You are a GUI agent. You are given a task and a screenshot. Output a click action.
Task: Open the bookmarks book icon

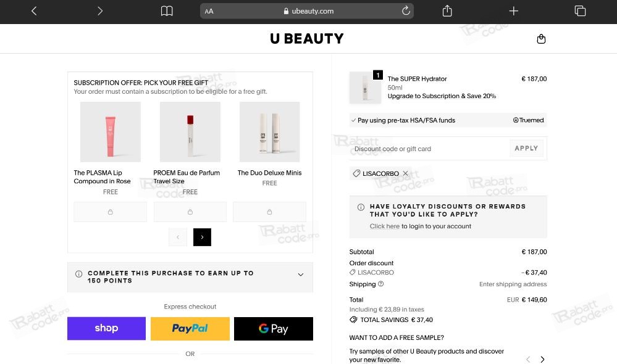(x=167, y=11)
